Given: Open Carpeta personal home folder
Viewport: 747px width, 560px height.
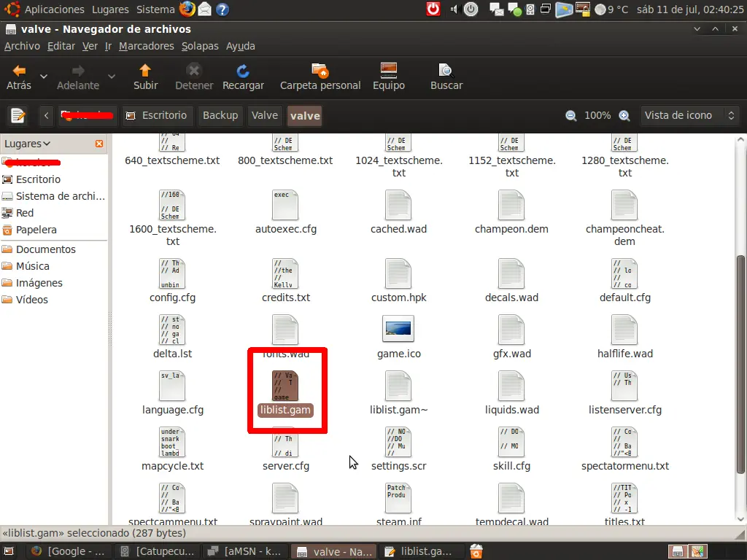Looking at the screenshot, I should [320, 77].
